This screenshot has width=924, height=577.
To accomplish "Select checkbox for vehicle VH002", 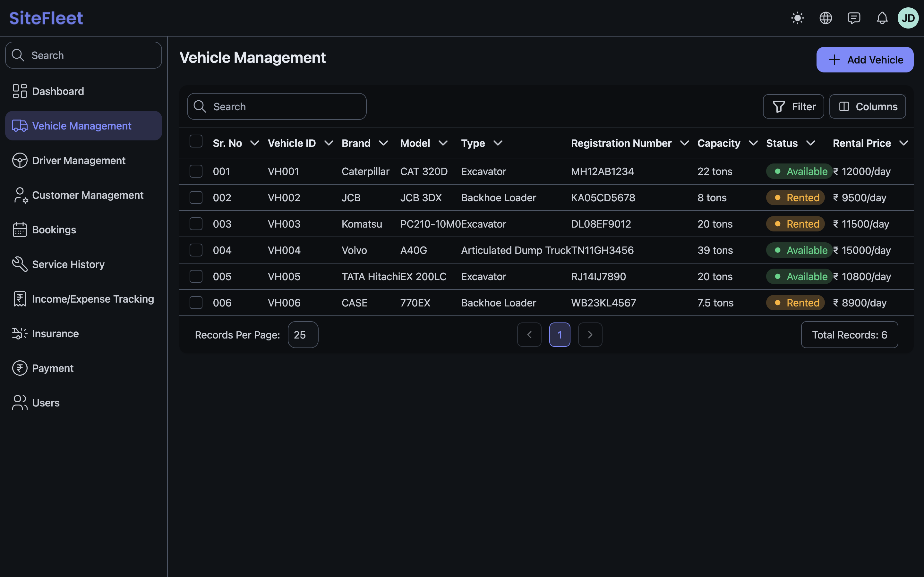I will [x=196, y=197].
